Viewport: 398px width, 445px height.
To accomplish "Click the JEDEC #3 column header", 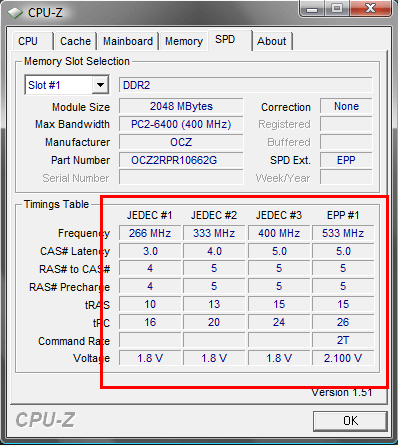I will click(x=279, y=215).
